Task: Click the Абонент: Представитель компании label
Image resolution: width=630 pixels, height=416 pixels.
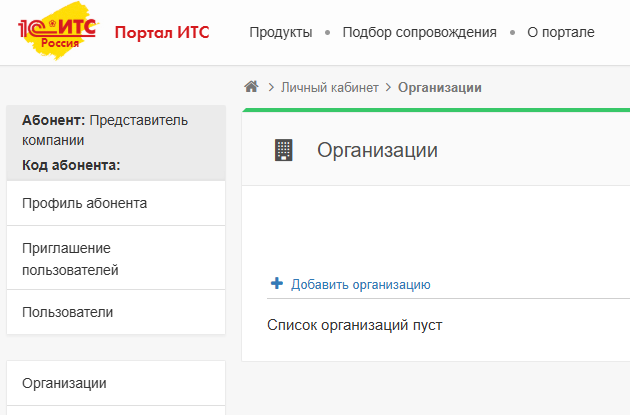Action: pyautogui.click(x=104, y=130)
